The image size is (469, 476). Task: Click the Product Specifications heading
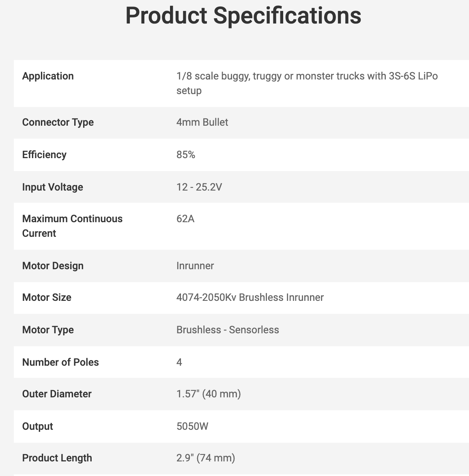point(243,16)
